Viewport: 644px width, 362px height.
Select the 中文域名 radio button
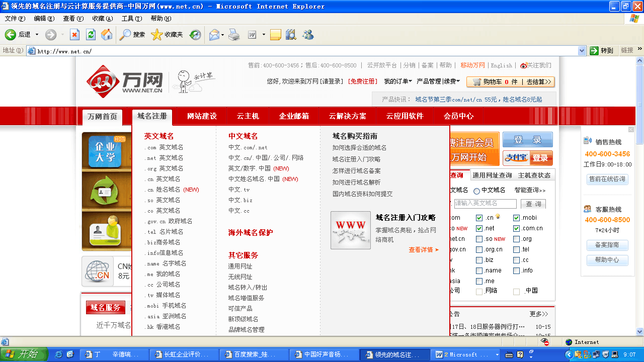(x=476, y=191)
